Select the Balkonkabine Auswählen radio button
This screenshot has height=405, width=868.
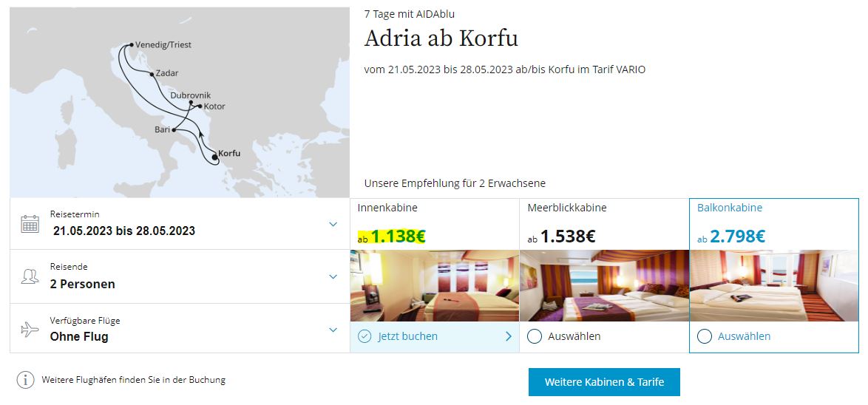click(x=704, y=336)
